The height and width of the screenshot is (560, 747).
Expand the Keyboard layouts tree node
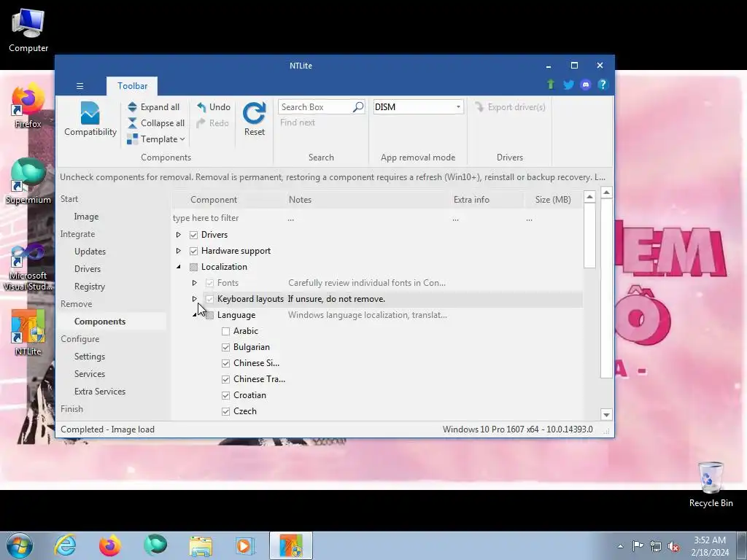(194, 299)
